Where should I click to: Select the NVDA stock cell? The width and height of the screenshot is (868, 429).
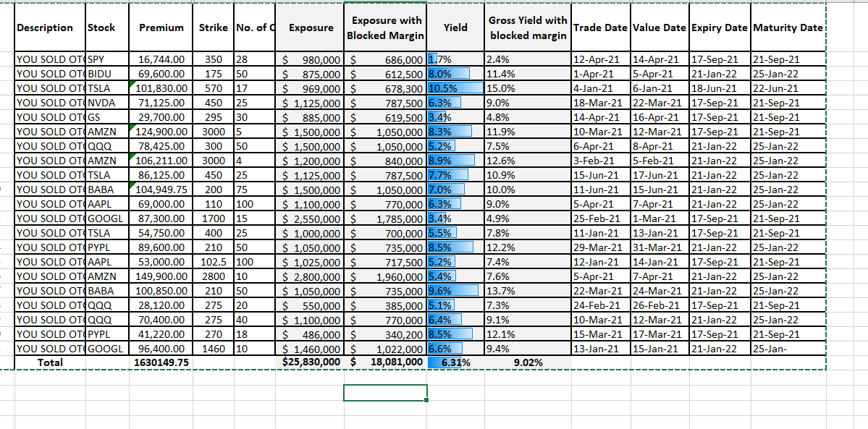(107, 103)
